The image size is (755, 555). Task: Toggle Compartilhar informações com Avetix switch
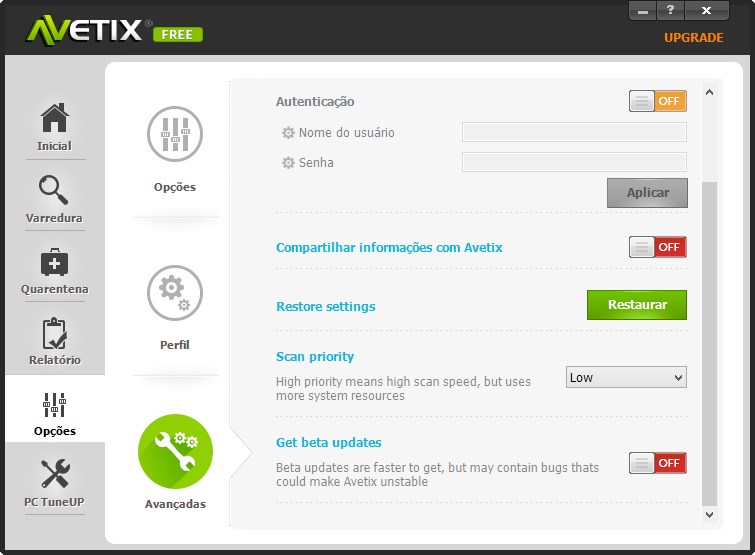(658, 247)
